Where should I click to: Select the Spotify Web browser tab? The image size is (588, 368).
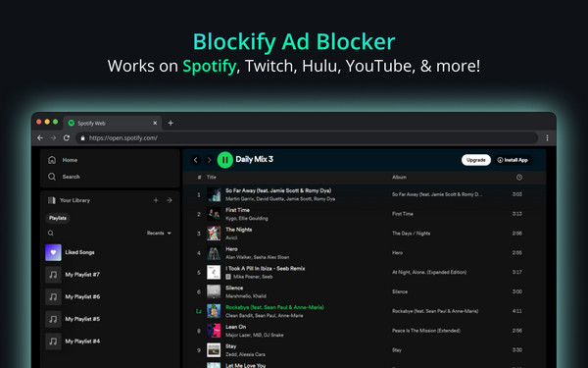click(x=113, y=124)
